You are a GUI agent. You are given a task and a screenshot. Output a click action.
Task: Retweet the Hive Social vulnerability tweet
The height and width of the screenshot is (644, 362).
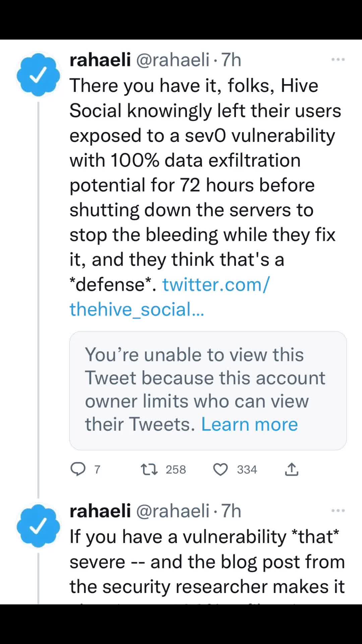(x=149, y=469)
